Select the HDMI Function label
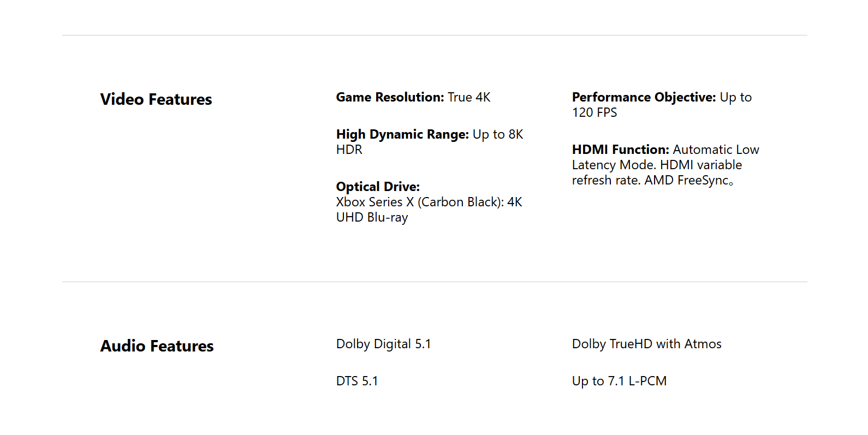868x435 pixels. 621,150
